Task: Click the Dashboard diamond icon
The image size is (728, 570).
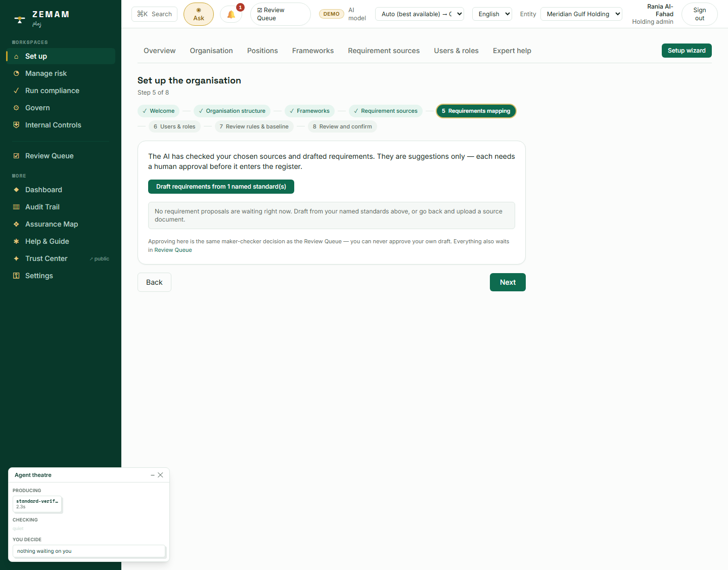Action: click(16, 190)
